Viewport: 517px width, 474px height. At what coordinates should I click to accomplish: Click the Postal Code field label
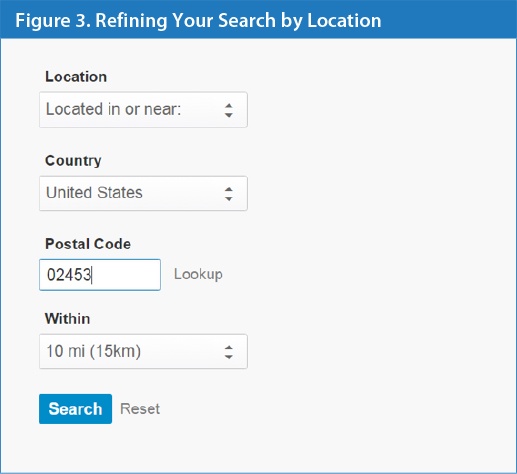click(x=88, y=244)
